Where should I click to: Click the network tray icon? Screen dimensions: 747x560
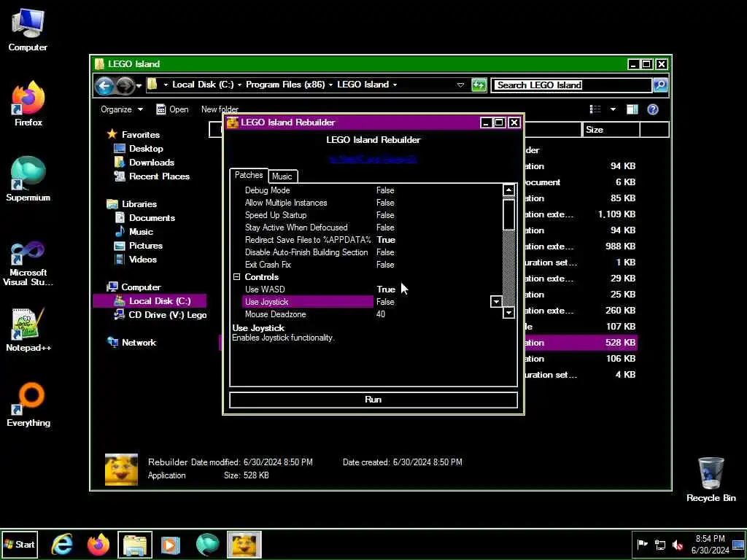[x=659, y=544]
